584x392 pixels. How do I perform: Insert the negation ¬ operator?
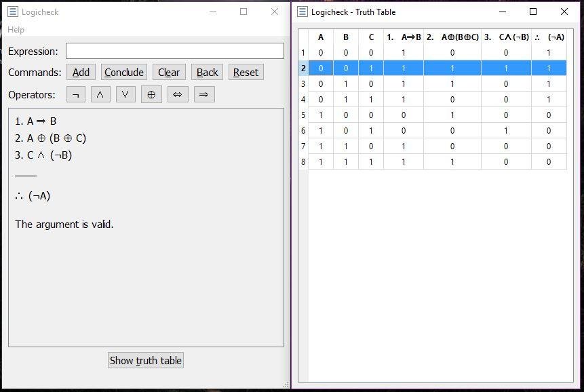pos(76,94)
